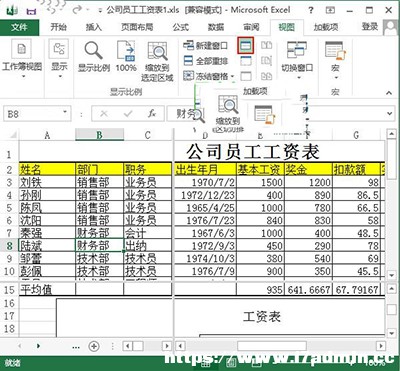Click the Unhide window icon
Viewport: 400px width, 371px height.
point(246,76)
